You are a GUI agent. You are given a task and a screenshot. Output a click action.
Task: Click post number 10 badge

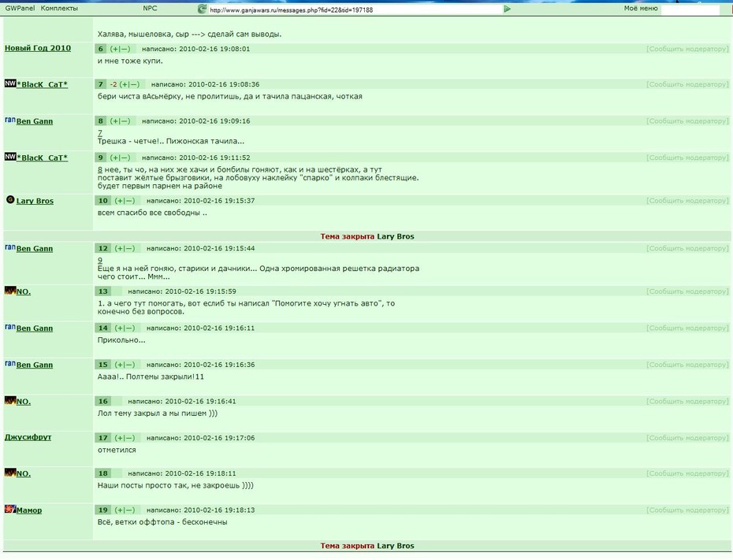point(102,201)
